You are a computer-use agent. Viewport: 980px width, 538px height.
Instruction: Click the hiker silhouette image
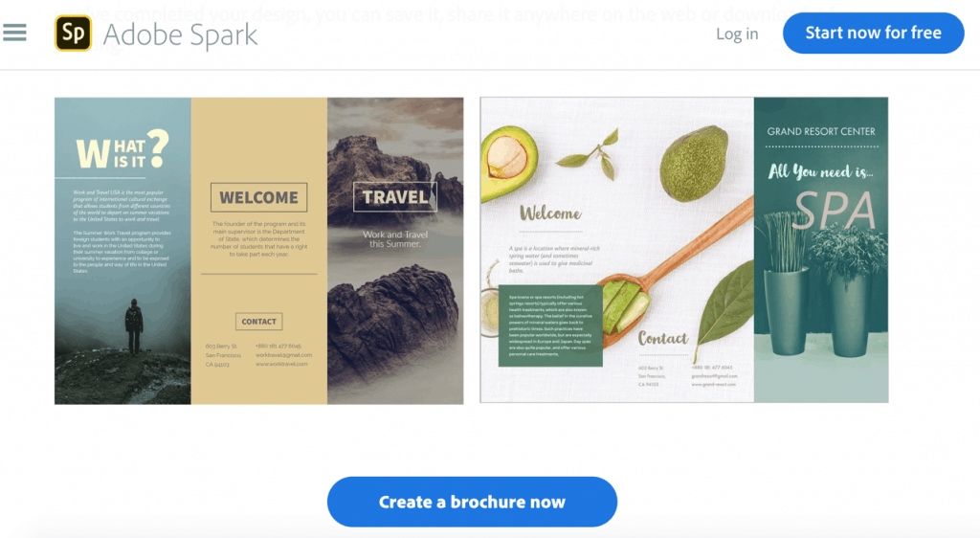(x=134, y=327)
